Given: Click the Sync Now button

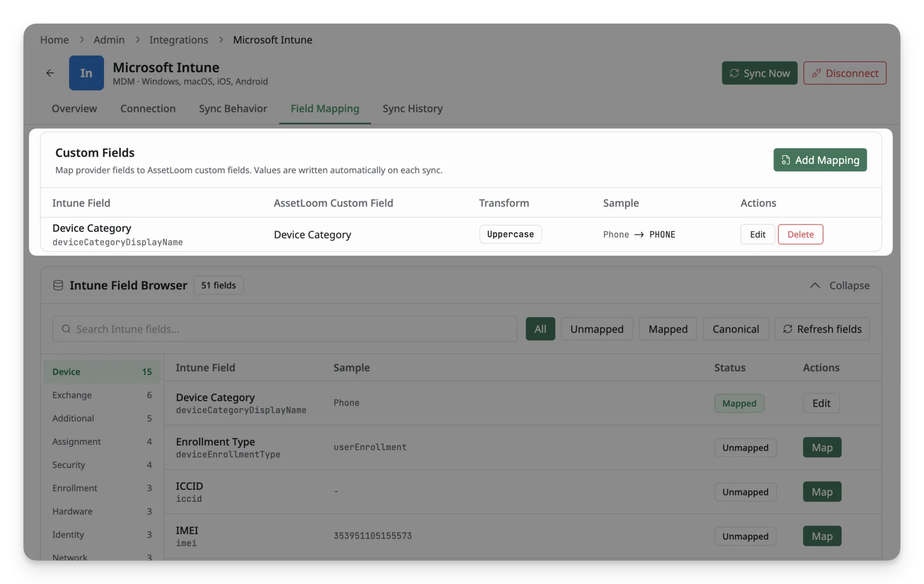Looking at the screenshot, I should (759, 73).
